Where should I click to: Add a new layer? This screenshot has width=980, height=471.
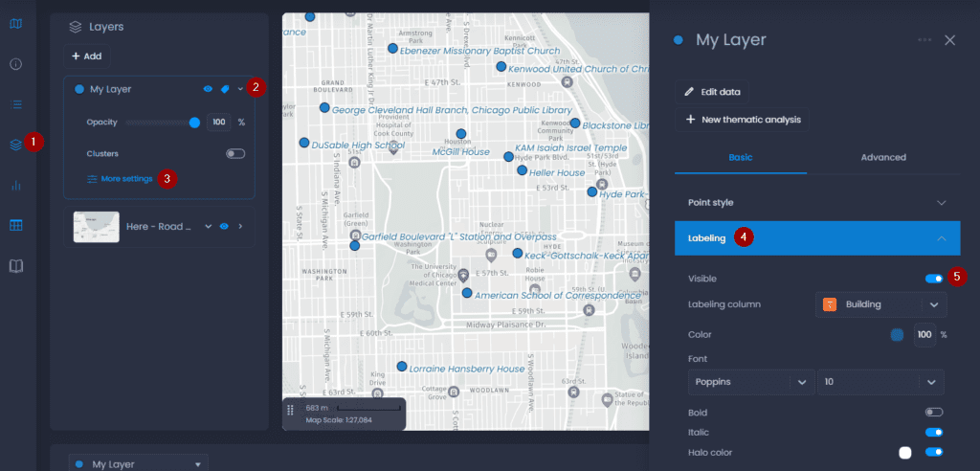tap(87, 56)
